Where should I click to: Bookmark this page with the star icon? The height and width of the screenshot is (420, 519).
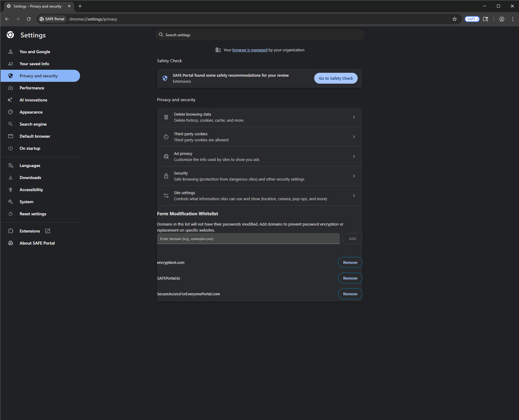(455, 19)
